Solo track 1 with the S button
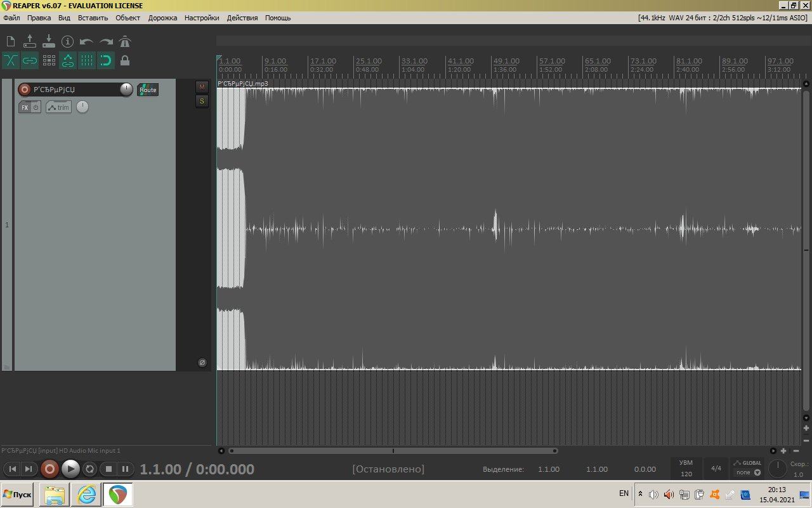This screenshot has width=812, height=508. (202, 101)
